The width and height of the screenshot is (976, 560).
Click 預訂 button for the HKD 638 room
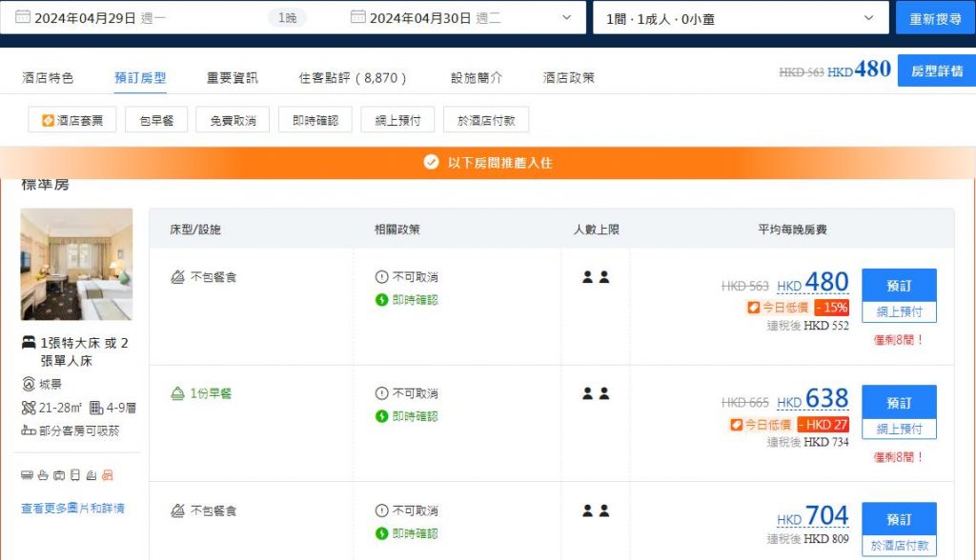[x=898, y=402]
